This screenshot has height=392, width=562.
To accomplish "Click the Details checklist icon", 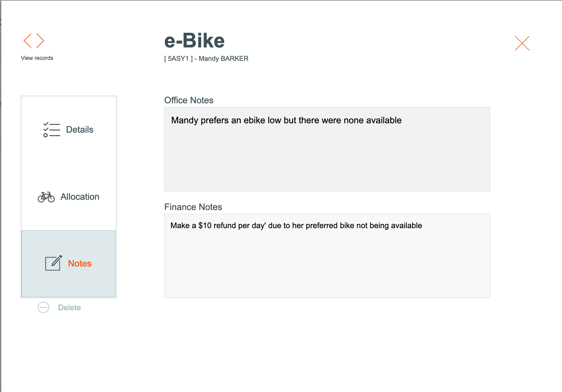I will (x=52, y=130).
